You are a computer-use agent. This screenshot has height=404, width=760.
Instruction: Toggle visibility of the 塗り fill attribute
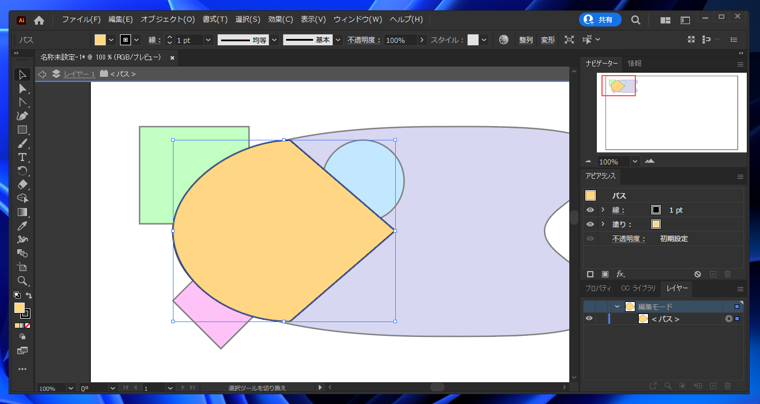(590, 224)
